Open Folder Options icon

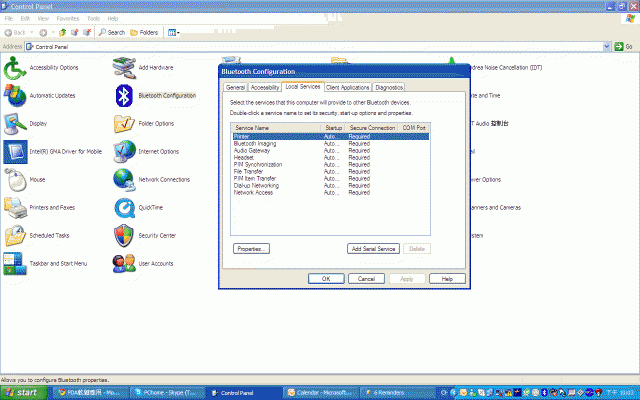point(124,124)
